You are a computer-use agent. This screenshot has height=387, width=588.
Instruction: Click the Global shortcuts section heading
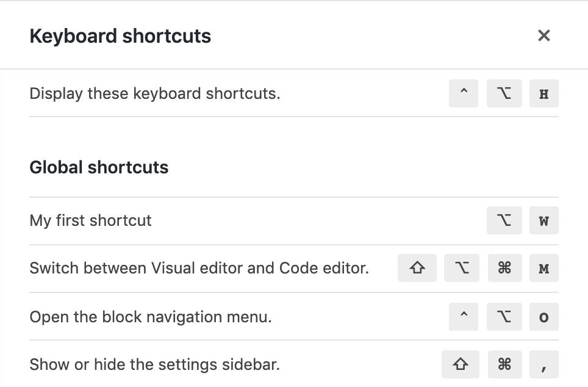(99, 167)
